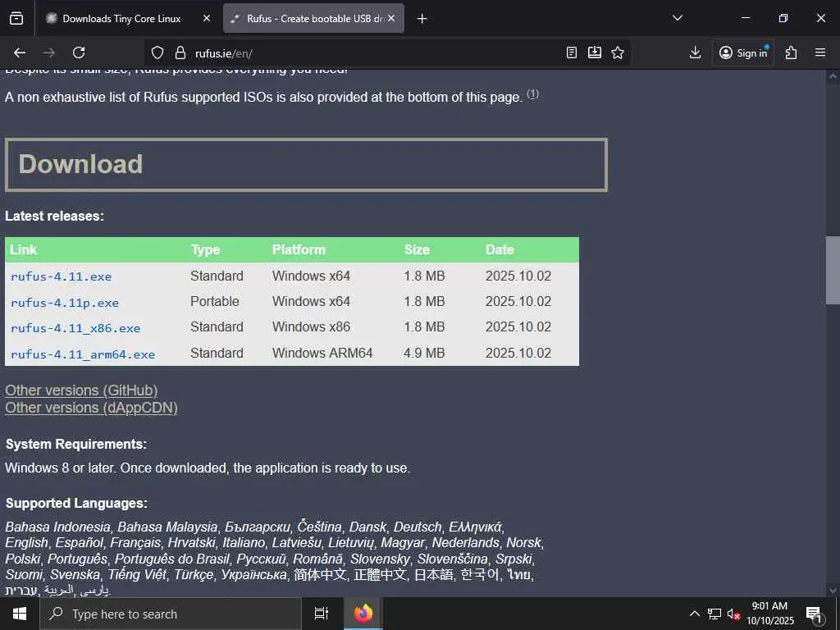Switch to Downloads Tiny Core Linux tab
Screen dimensions: 840x630
point(121,19)
